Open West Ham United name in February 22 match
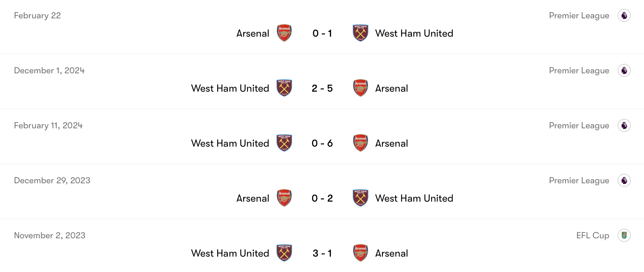Image resolution: width=644 pixels, height=272 pixels. tap(414, 33)
